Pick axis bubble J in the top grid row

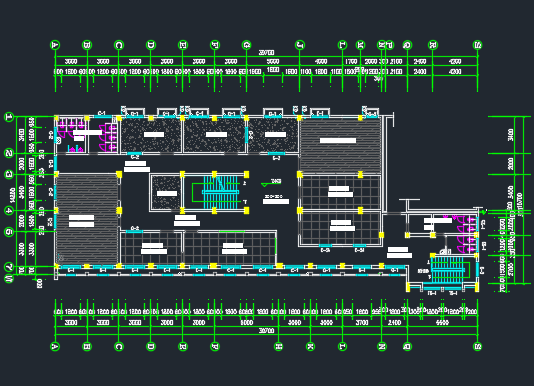[x=300, y=45]
